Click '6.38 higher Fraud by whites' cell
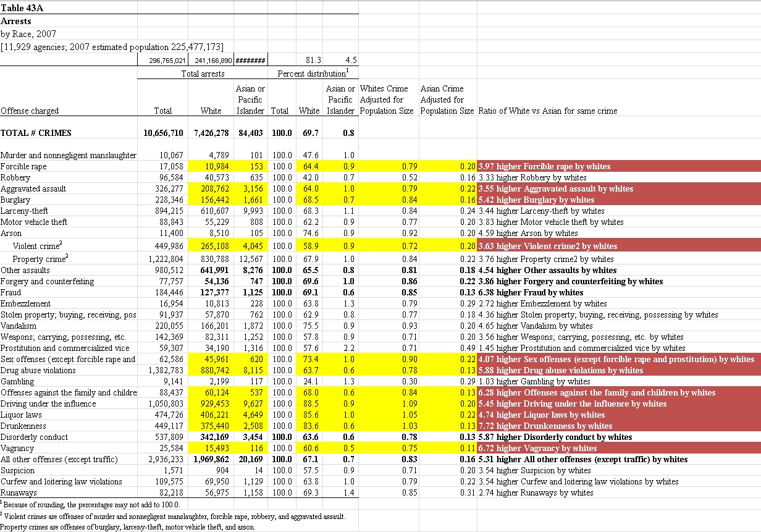 pyautogui.click(x=531, y=292)
